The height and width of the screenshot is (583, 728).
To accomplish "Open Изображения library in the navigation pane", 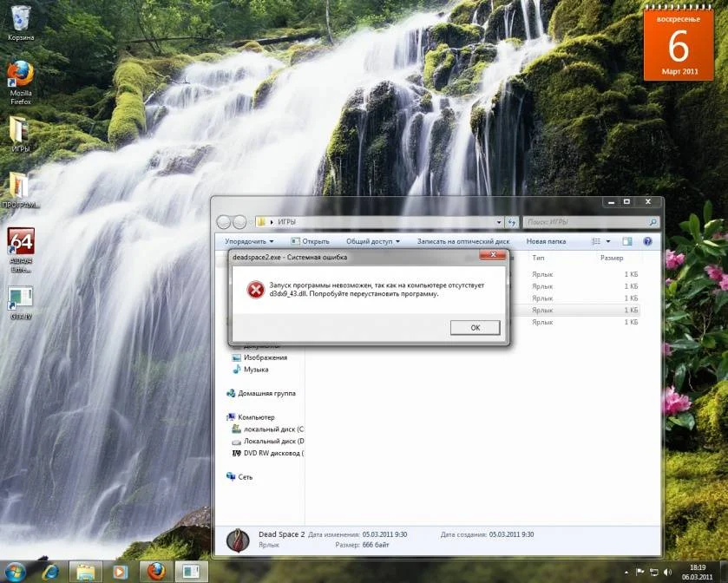I will (x=259, y=357).
